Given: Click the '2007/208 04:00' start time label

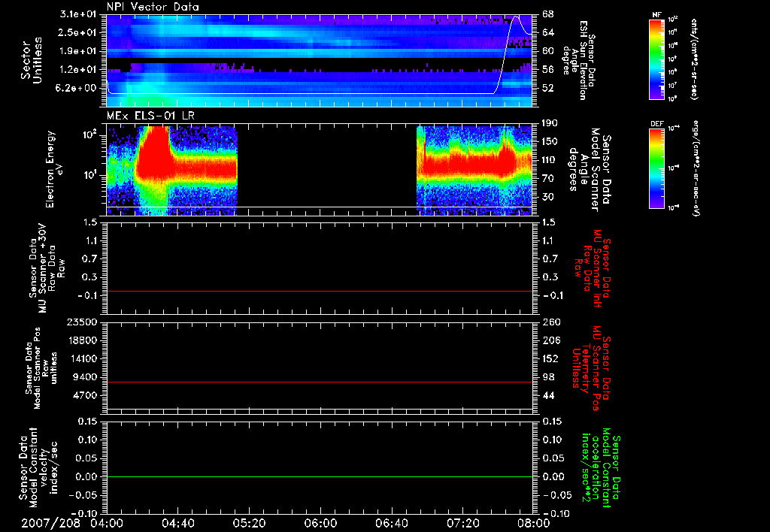Looking at the screenshot, I should [x=72, y=523].
